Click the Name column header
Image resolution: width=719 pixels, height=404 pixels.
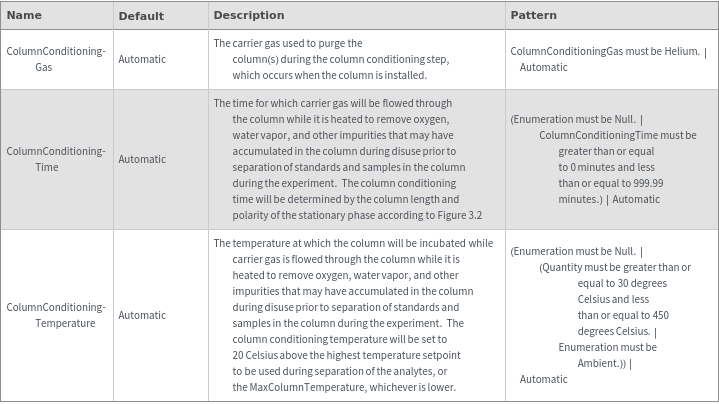click(x=24, y=16)
